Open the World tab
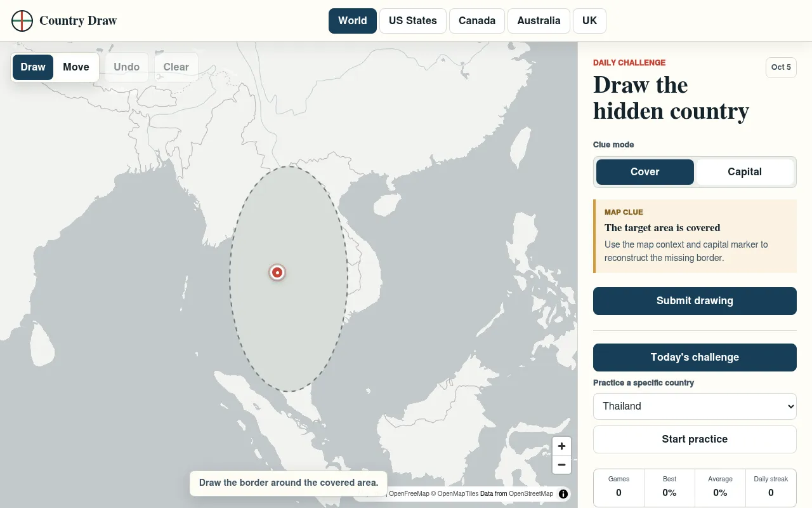812x508 pixels. pos(353,21)
